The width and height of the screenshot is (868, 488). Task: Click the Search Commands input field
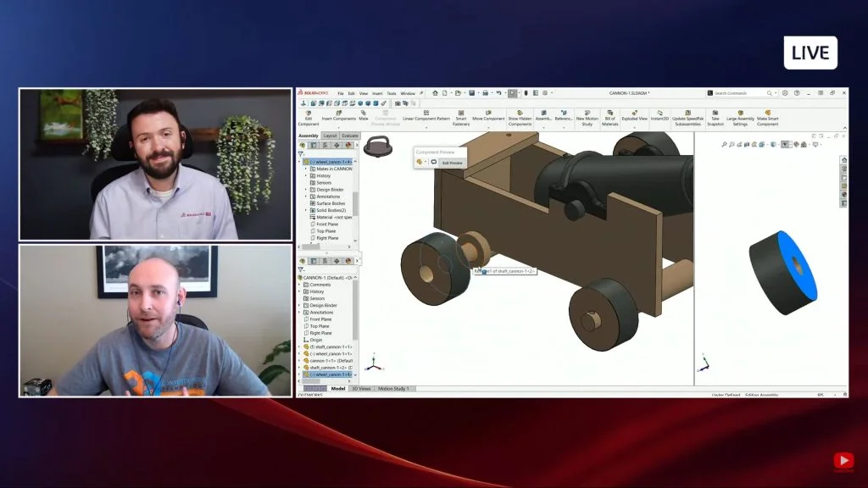[739, 93]
